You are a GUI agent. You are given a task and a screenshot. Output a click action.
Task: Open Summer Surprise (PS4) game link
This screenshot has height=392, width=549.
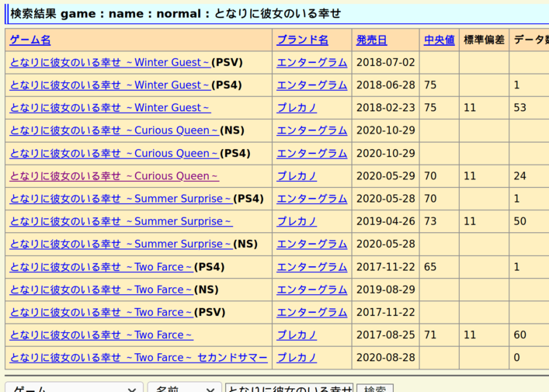[121, 199]
